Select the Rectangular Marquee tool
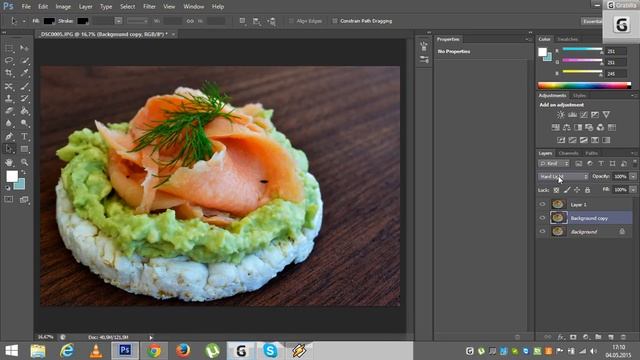 pyautogui.click(x=9, y=49)
